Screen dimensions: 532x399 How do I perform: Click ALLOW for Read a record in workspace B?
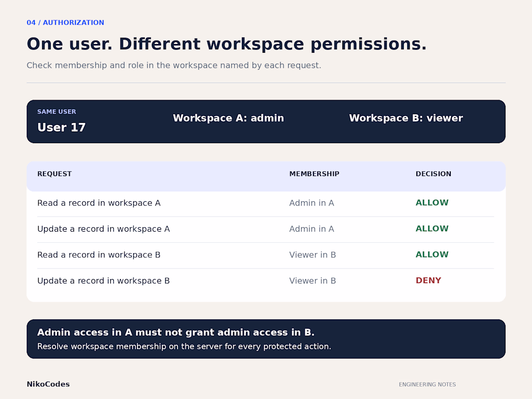(x=432, y=254)
